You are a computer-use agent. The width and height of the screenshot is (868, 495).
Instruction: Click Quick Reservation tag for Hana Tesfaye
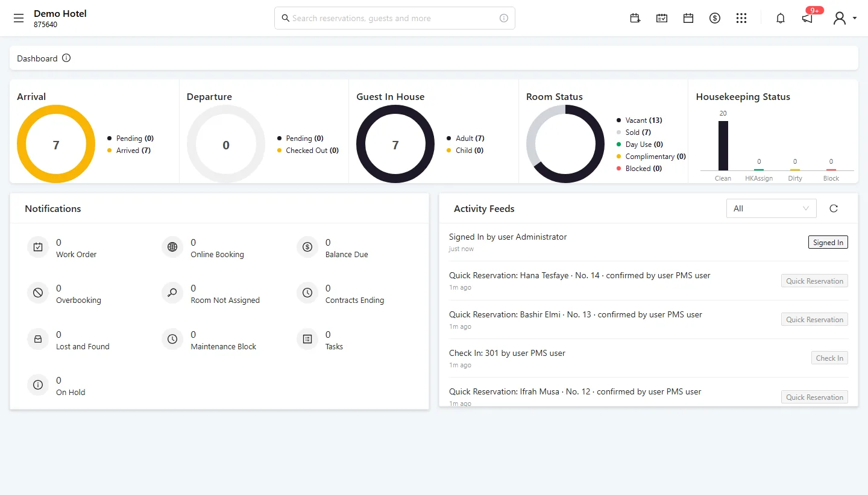pos(815,281)
